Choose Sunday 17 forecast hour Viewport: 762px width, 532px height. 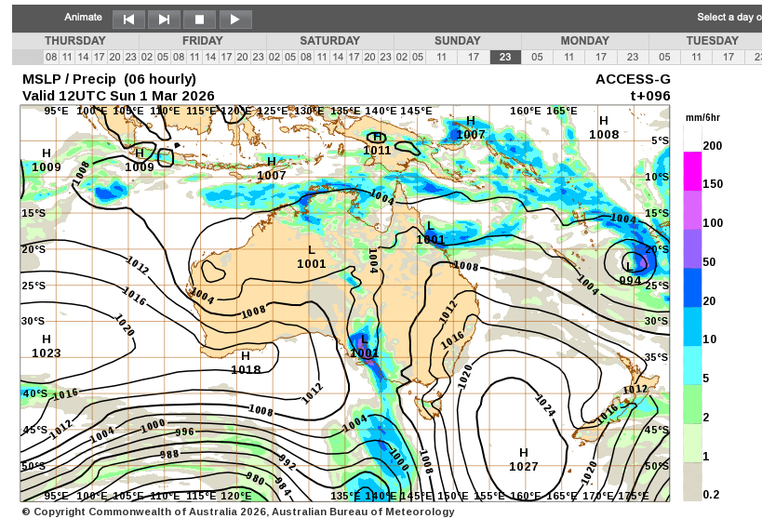point(474,57)
